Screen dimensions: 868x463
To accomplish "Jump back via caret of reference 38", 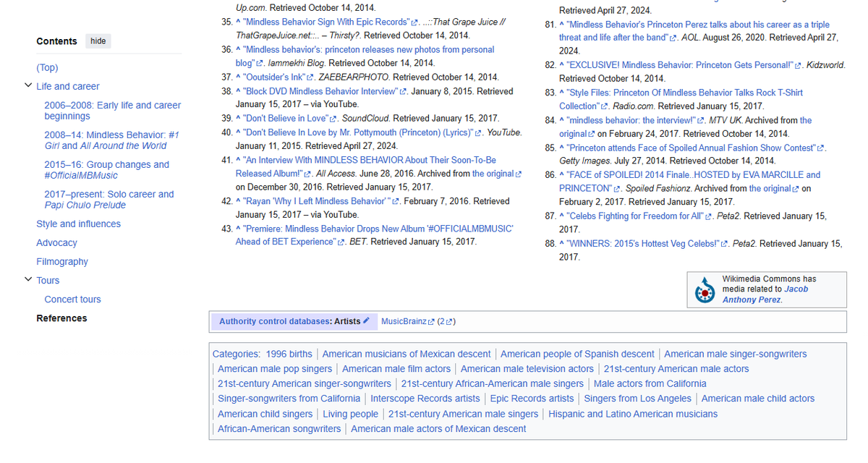I will pos(239,92).
